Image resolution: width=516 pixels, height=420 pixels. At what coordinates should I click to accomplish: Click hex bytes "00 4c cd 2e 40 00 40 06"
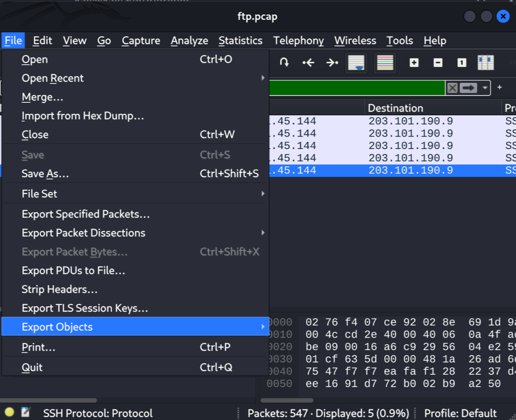coord(380,335)
